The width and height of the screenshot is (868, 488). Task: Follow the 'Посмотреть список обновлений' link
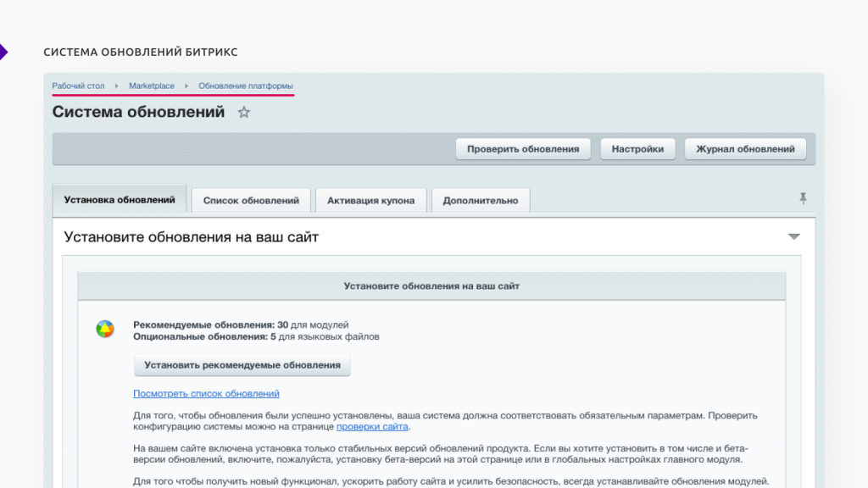pos(206,393)
